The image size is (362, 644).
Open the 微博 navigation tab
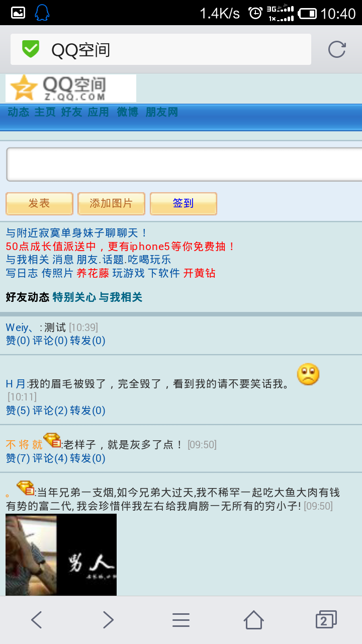point(128,112)
